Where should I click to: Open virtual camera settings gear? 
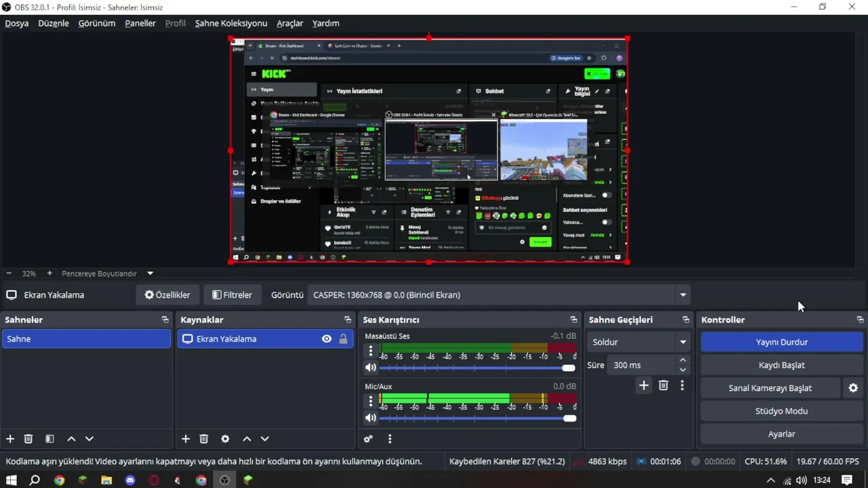click(853, 388)
